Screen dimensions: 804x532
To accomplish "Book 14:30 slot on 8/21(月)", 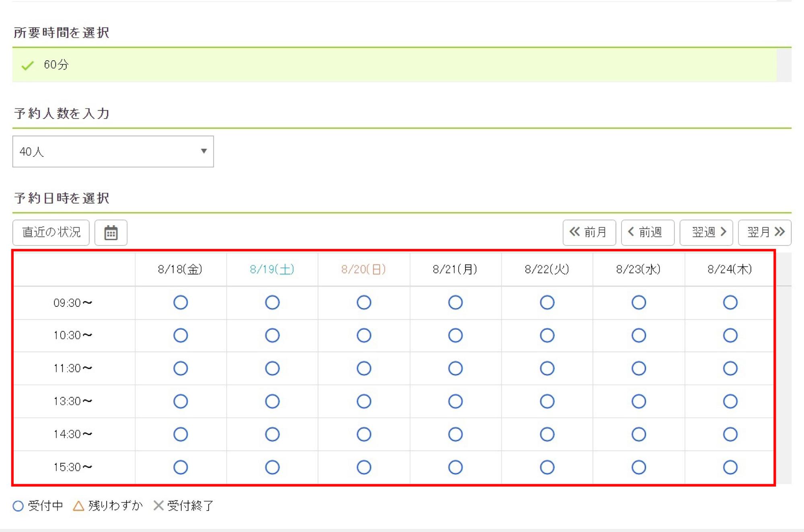I will (455, 434).
